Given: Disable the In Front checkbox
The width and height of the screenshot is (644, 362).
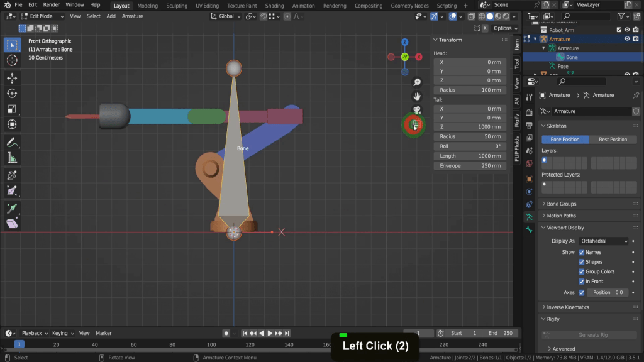Looking at the screenshot, I should click(581, 282).
